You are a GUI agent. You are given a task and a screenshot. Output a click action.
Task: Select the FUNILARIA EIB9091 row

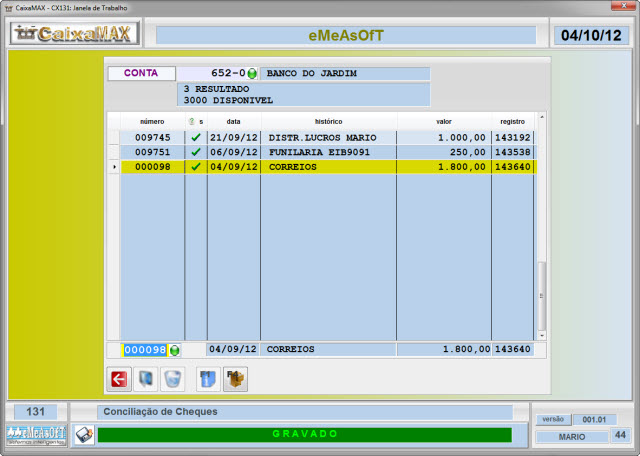click(x=327, y=152)
